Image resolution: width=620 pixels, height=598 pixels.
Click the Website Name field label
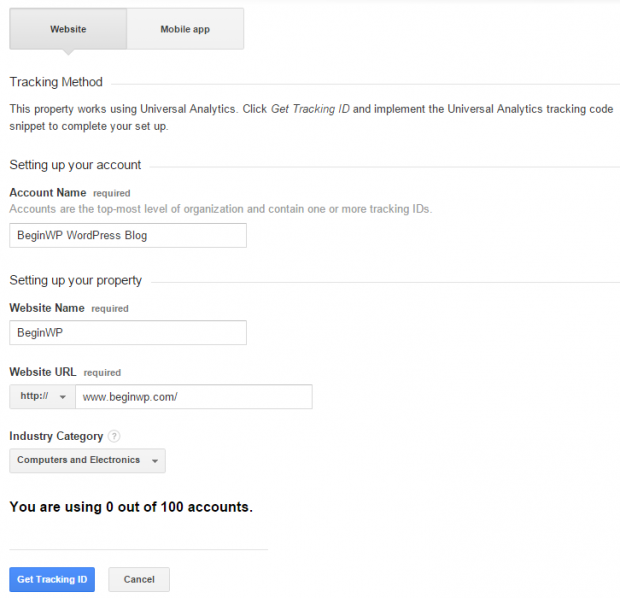pyautogui.click(x=46, y=308)
